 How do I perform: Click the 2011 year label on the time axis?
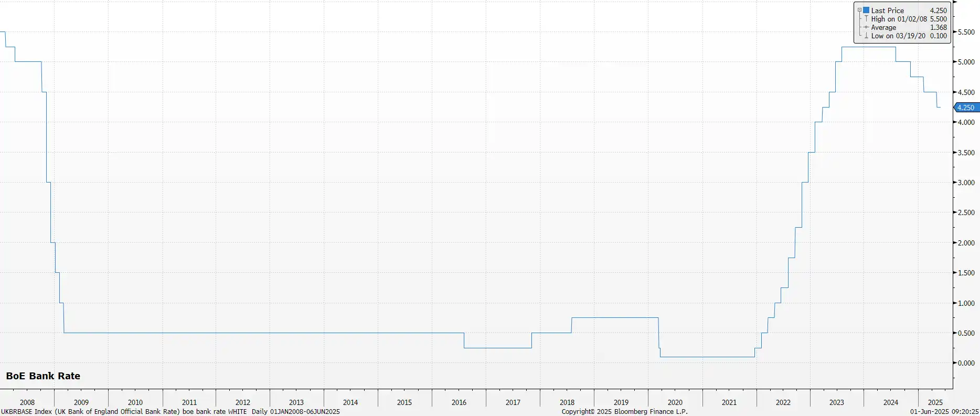point(189,402)
